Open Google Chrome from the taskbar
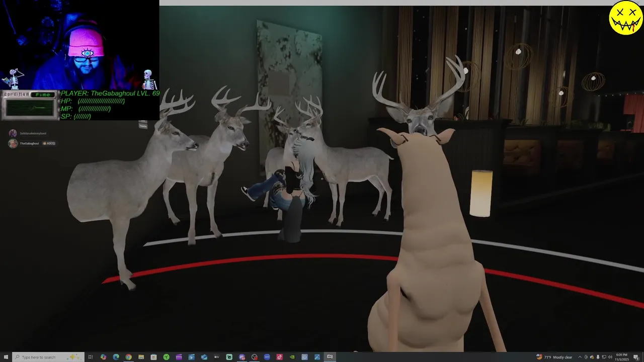 click(128, 357)
